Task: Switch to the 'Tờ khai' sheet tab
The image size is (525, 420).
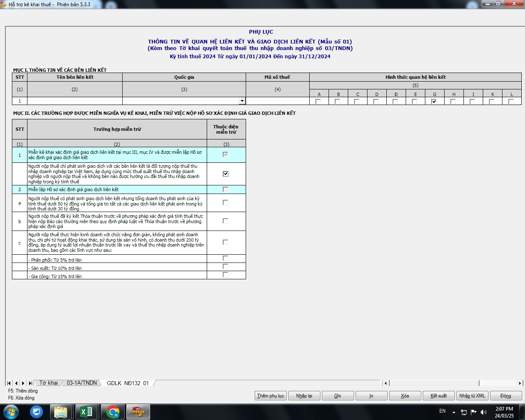Action: click(x=48, y=383)
